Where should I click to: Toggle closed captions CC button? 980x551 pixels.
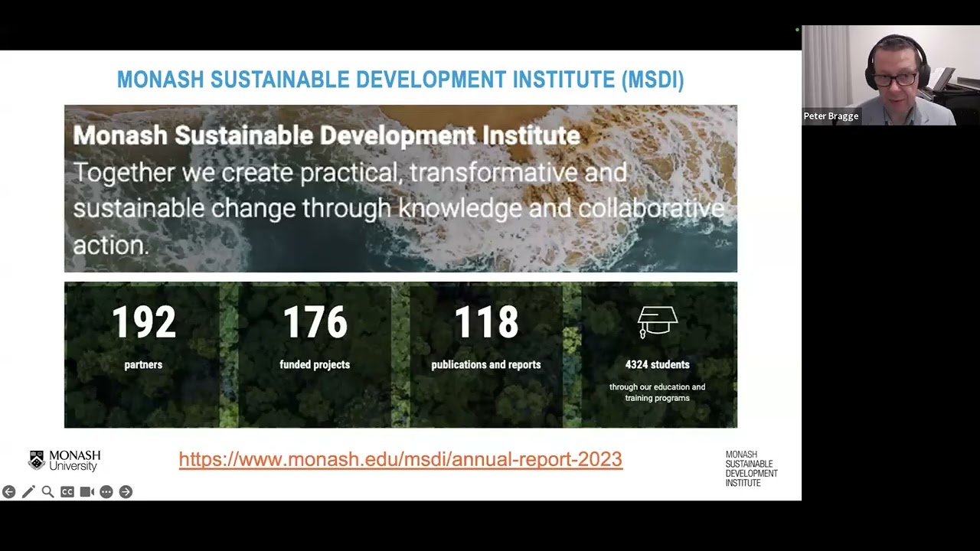(67, 492)
